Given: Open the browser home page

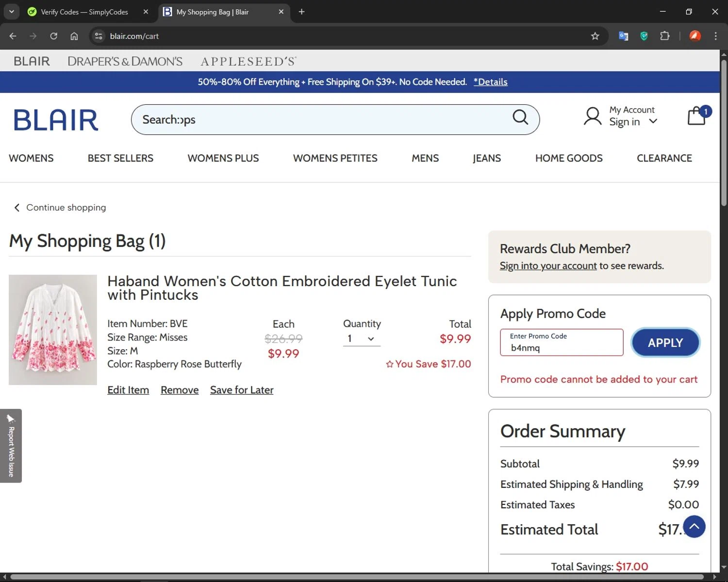Looking at the screenshot, I should [74, 36].
